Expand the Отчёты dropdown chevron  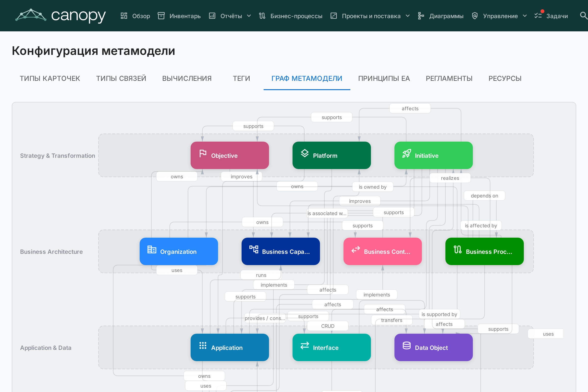pyautogui.click(x=249, y=16)
